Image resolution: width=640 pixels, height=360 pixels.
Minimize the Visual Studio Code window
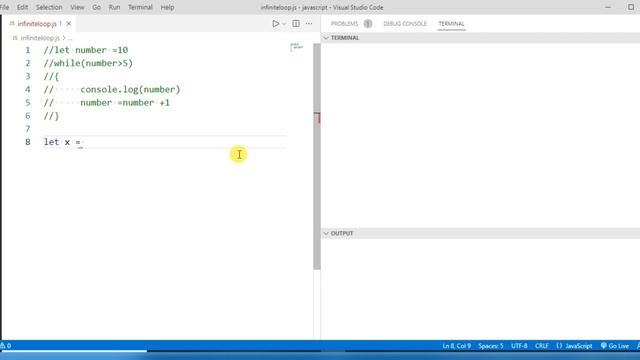pos(608,7)
